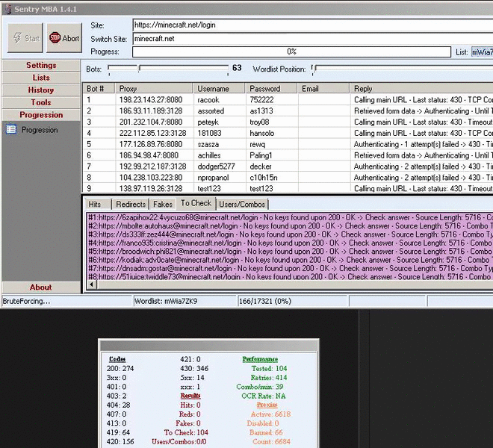Select proxy 186.93.11.189:3128
Image resolution: width=493 pixels, height=448 pixels.
151,111
